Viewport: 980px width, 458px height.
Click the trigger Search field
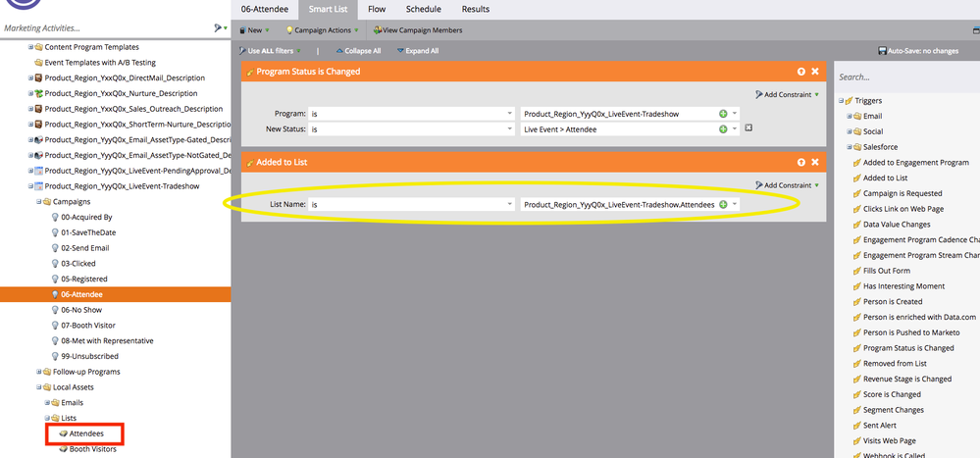pos(903,76)
